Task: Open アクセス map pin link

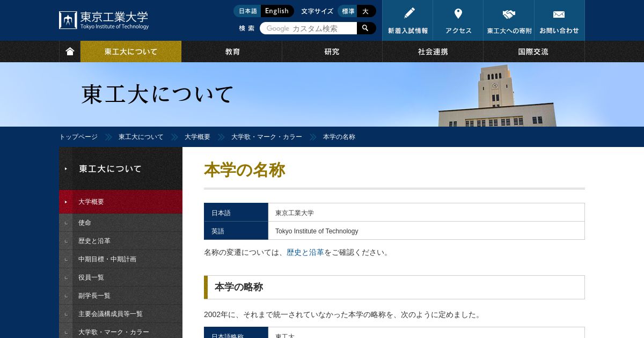Action: pos(458,20)
